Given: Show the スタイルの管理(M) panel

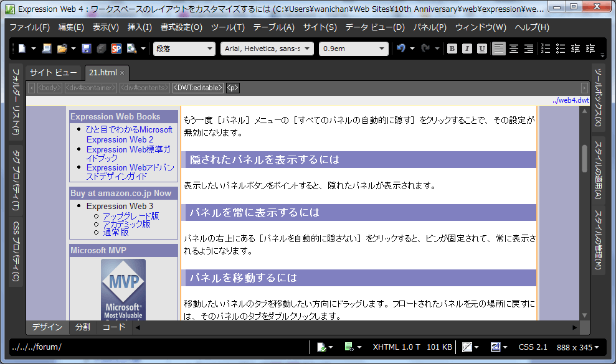Looking at the screenshot, I should [598, 240].
